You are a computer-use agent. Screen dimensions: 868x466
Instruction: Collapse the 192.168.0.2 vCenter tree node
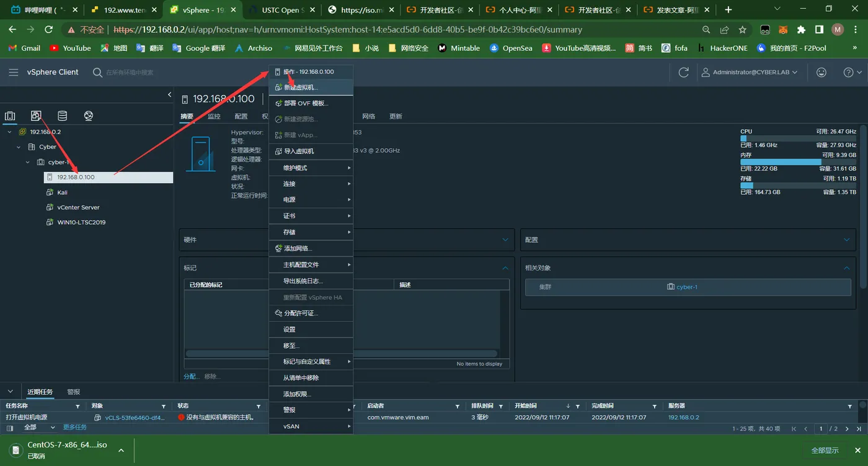coord(10,132)
